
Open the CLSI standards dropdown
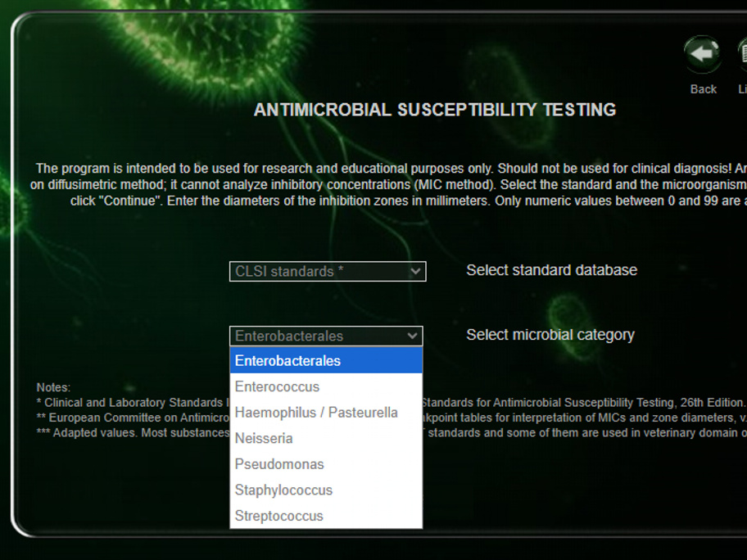click(328, 271)
